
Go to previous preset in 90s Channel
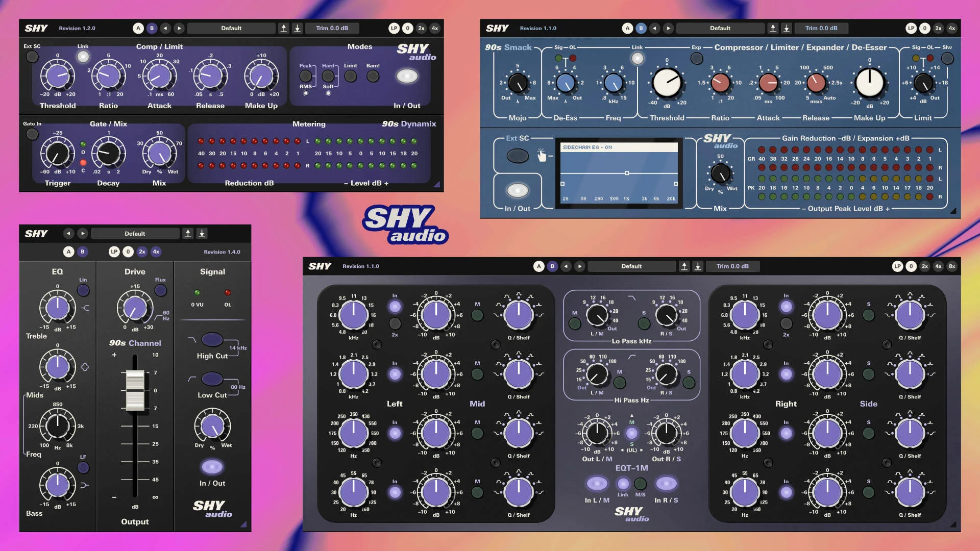(x=69, y=233)
